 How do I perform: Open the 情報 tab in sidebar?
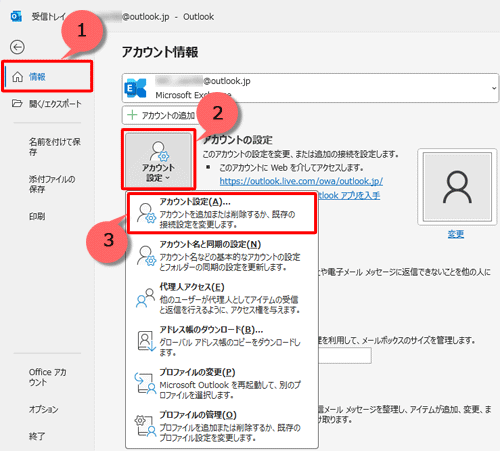[x=47, y=77]
